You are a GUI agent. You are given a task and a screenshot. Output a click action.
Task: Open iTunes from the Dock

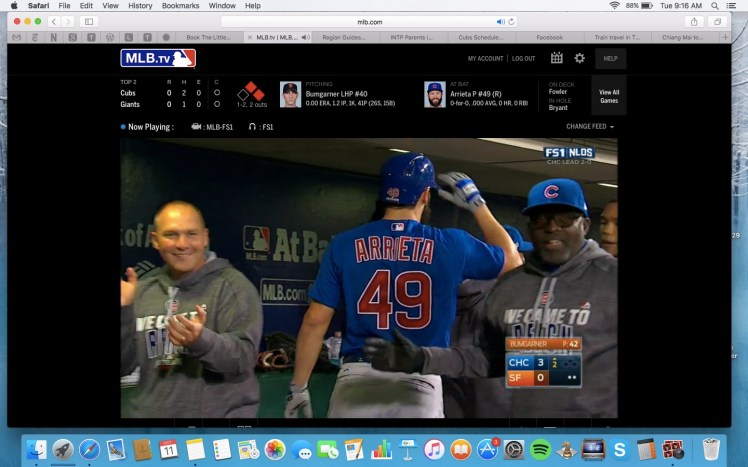coord(434,449)
